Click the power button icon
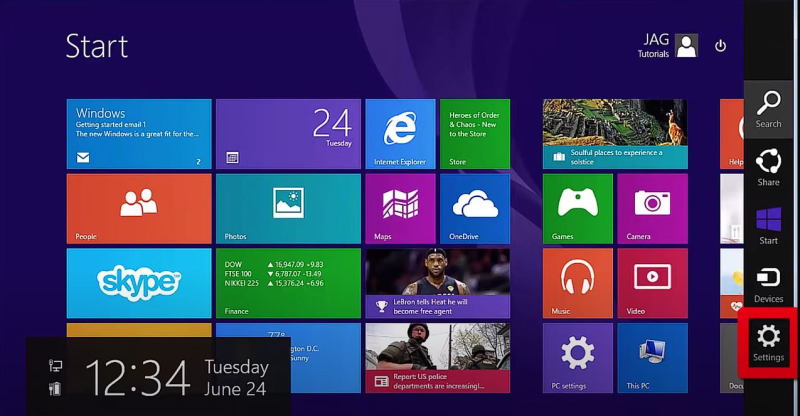 [720, 46]
